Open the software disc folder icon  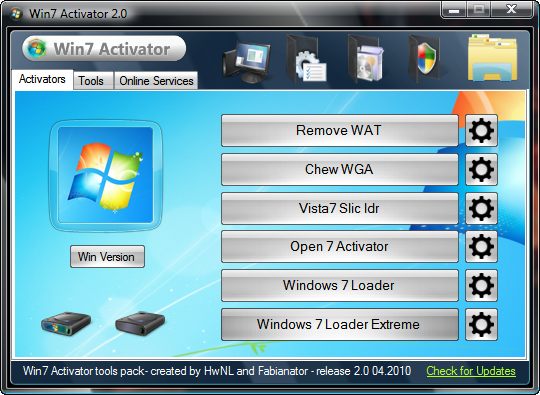(x=366, y=59)
